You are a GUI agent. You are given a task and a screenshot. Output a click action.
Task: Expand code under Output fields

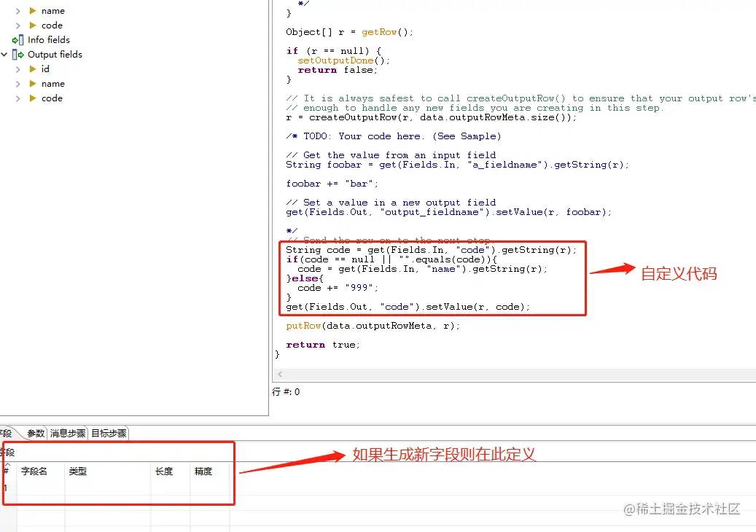[17, 98]
